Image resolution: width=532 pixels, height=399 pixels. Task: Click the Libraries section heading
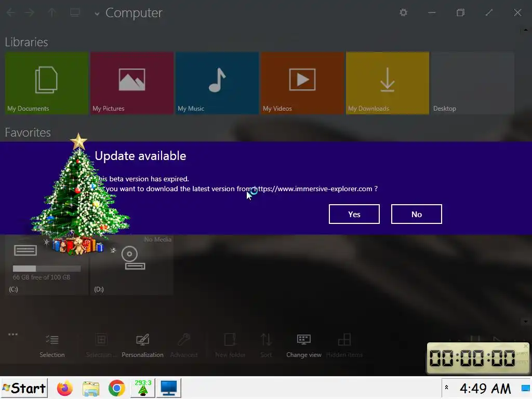tap(26, 42)
